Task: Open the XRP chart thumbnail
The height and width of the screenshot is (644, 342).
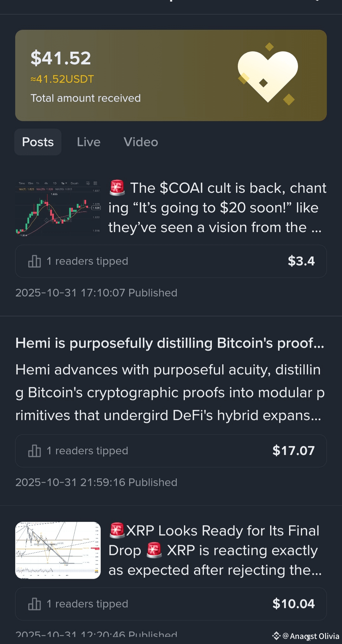Action: pos(58,550)
